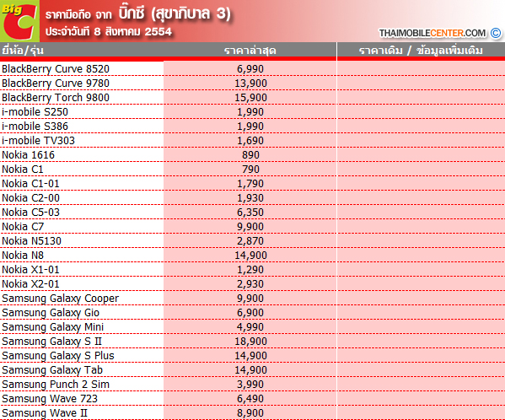Image resolution: width=505 pixels, height=420 pixels.
Task: Click the Big C logo icon
Action: click(x=19, y=21)
